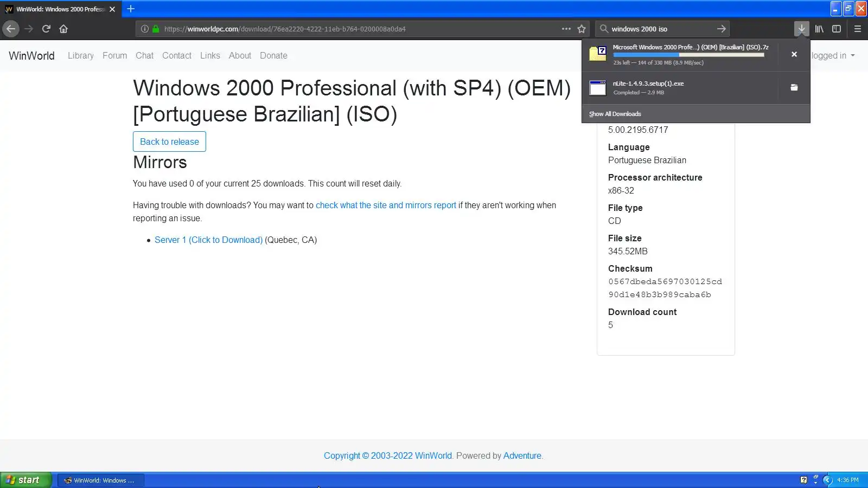Open the Firefox hamburger menu
The width and height of the screenshot is (868, 488).
858,29
